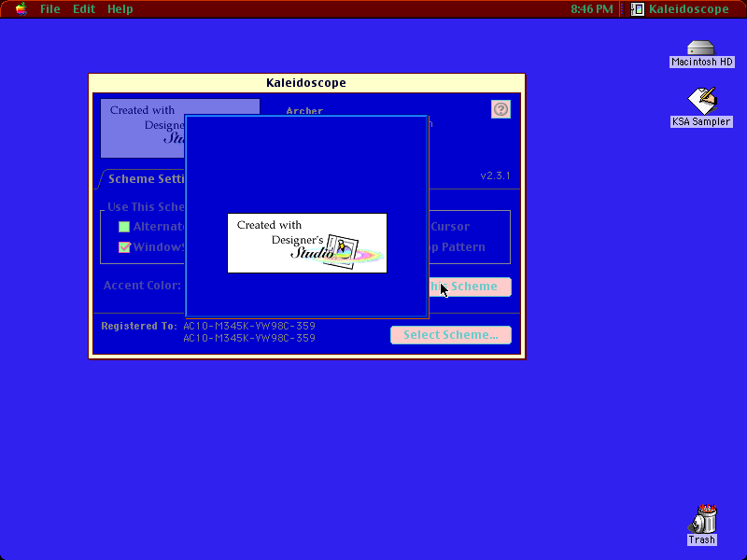Open the Kaleidoscope application menu
Viewport: 747px width, 560px height.
pyautogui.click(x=680, y=9)
